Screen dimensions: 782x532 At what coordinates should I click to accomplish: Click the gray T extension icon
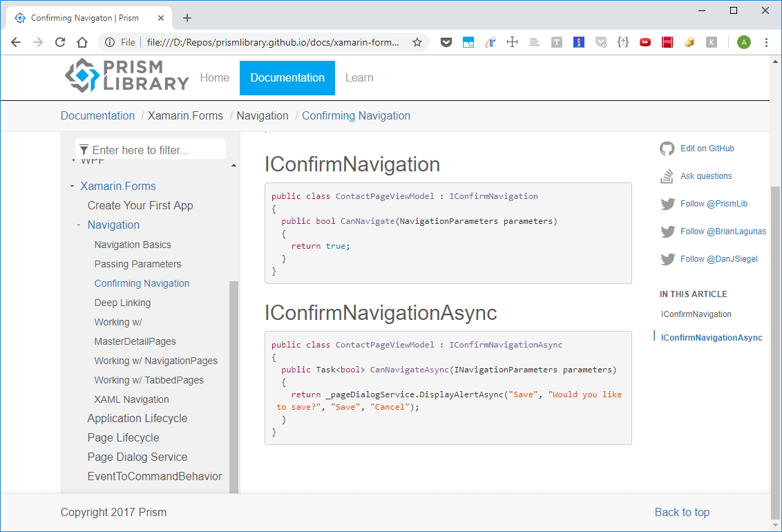pos(557,42)
